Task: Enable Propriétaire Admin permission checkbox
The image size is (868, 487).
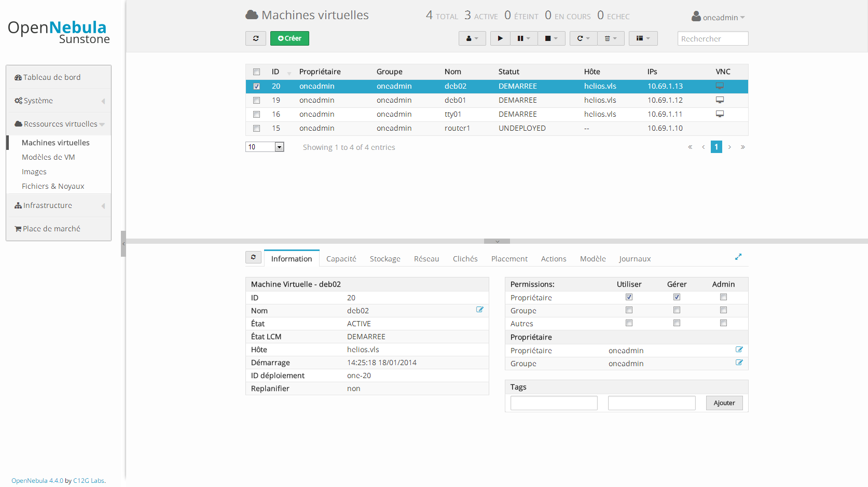Action: click(723, 297)
